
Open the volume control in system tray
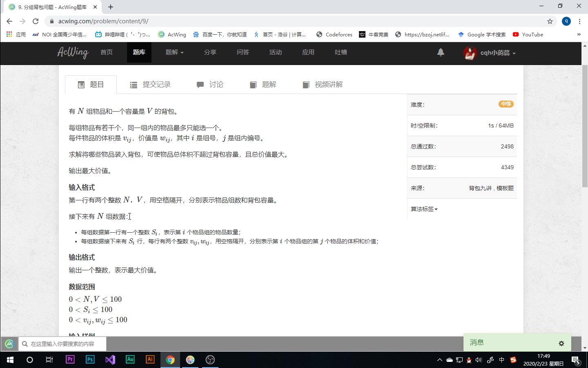[x=479, y=360]
